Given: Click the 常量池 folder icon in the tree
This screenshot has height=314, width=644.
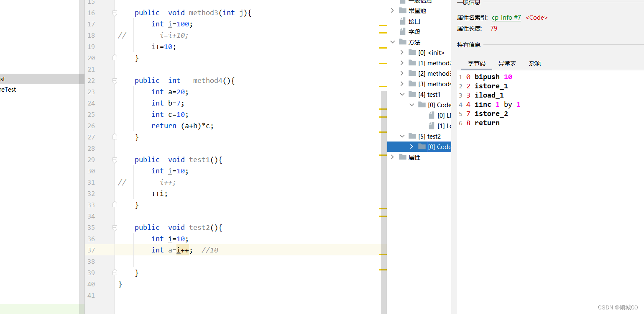Looking at the screenshot, I should pyautogui.click(x=403, y=10).
